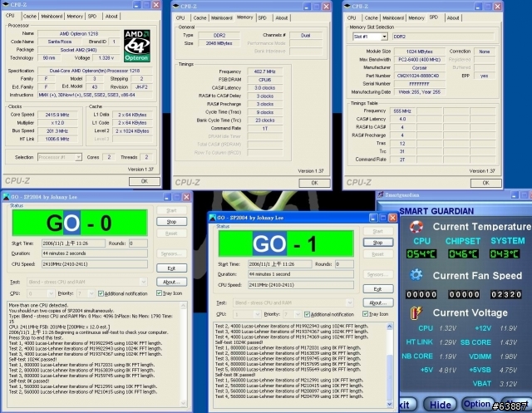Screen dimensions: 532x413
Task: Click the title bar icon of GO - 0 SP2004 window
Action: (6, 197)
